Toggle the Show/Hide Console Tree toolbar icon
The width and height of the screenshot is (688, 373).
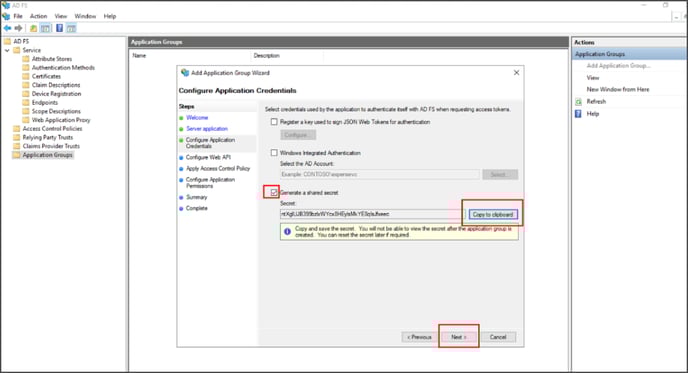point(45,29)
